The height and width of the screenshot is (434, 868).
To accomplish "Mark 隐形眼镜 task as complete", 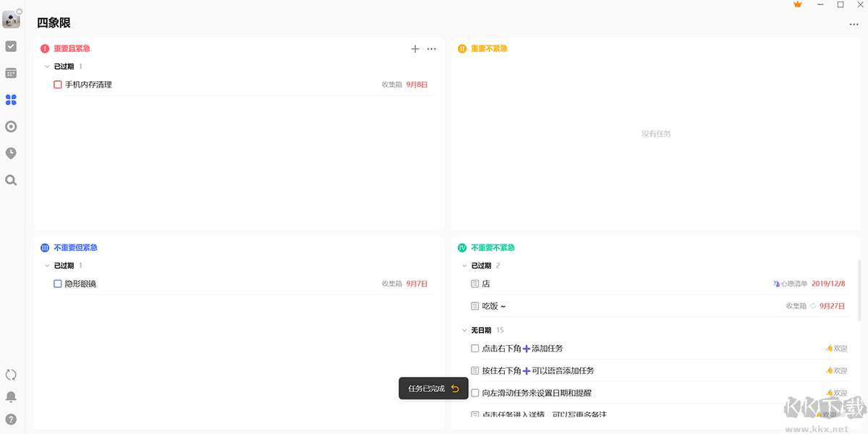I will coord(58,284).
